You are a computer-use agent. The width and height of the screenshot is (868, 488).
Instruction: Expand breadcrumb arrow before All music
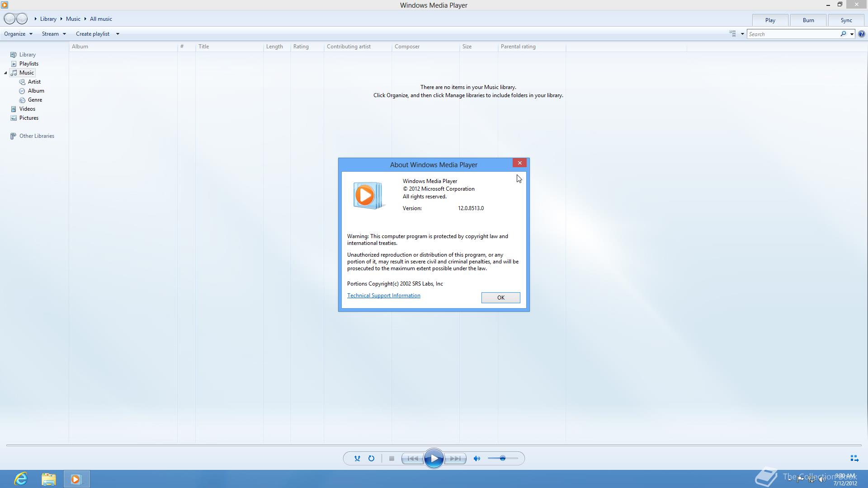click(85, 19)
